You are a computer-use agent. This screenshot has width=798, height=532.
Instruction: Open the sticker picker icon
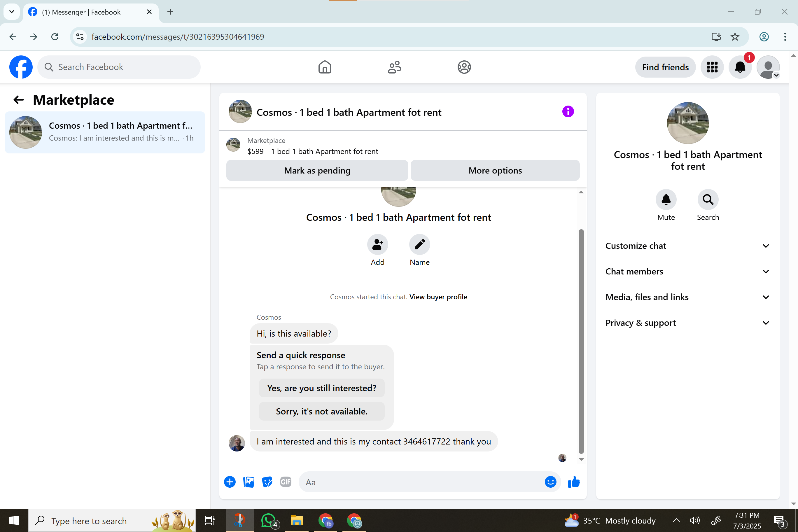coord(267,482)
